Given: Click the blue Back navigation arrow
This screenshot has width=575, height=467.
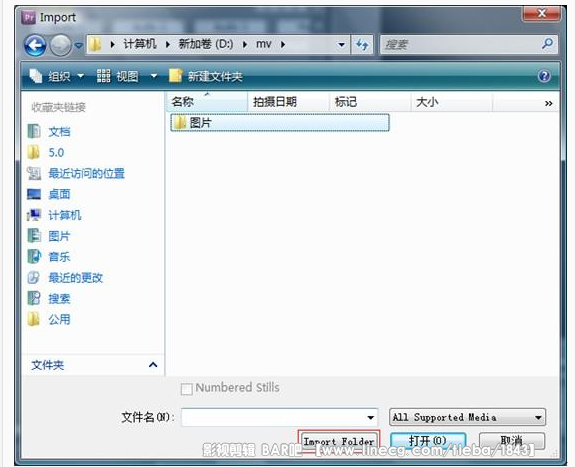Looking at the screenshot, I should pos(35,45).
